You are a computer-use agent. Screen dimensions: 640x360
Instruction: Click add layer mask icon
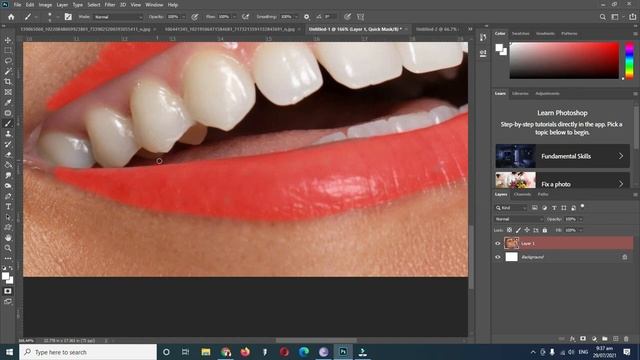click(583, 339)
